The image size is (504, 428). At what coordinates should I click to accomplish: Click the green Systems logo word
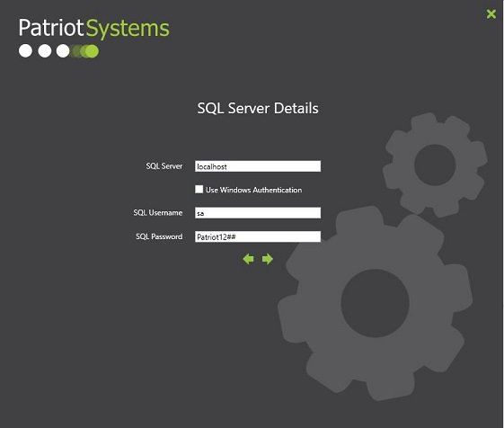click(128, 29)
